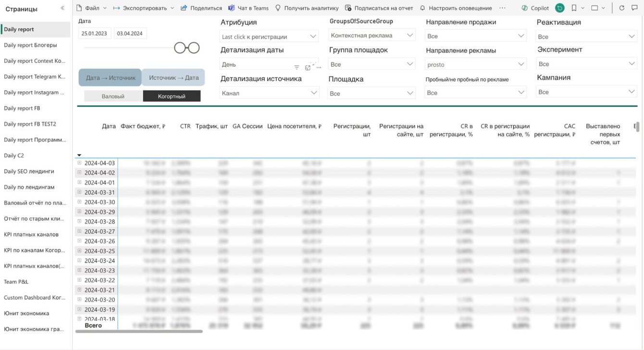
Task: Expand the 2024-03-31 row
Action: pos(80,192)
